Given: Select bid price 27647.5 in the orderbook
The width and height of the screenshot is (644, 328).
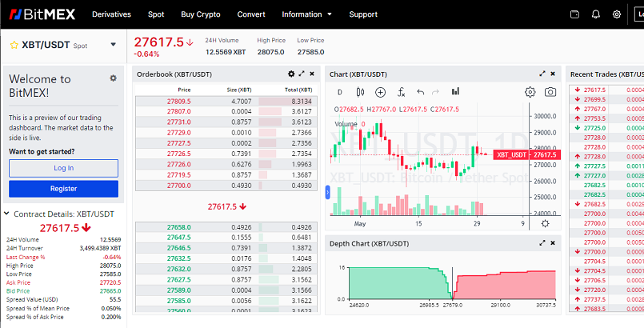Looking at the screenshot, I should tap(178, 238).
